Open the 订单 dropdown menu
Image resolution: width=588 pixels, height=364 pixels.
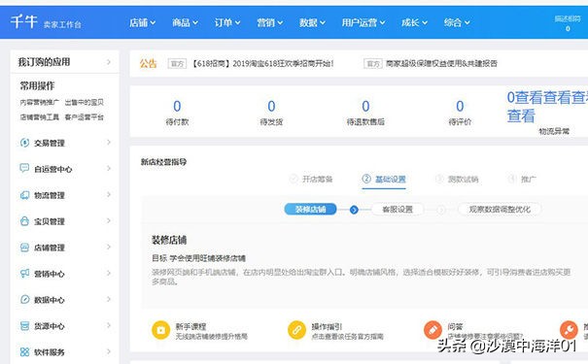[x=227, y=22]
